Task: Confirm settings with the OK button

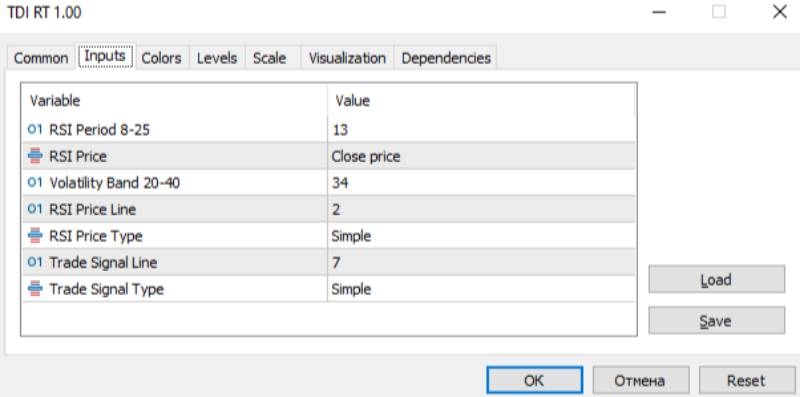Action: pos(534,380)
